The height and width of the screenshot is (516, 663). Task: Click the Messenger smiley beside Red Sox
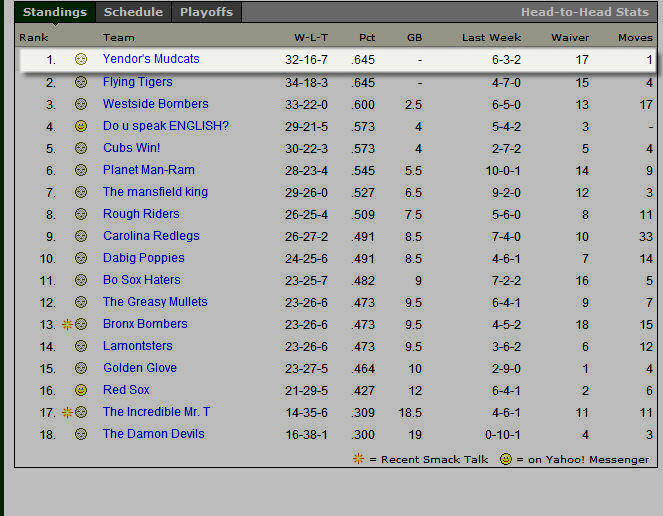coord(81,391)
